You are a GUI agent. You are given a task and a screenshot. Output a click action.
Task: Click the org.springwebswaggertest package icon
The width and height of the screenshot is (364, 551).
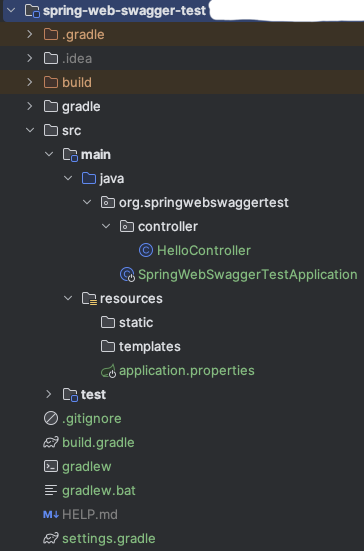(x=108, y=202)
